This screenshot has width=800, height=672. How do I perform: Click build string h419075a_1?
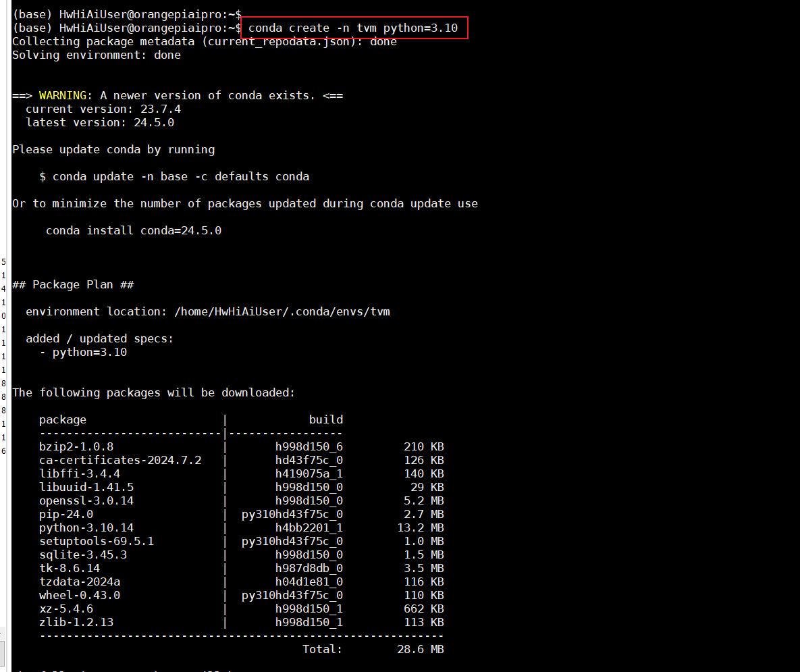(309, 474)
